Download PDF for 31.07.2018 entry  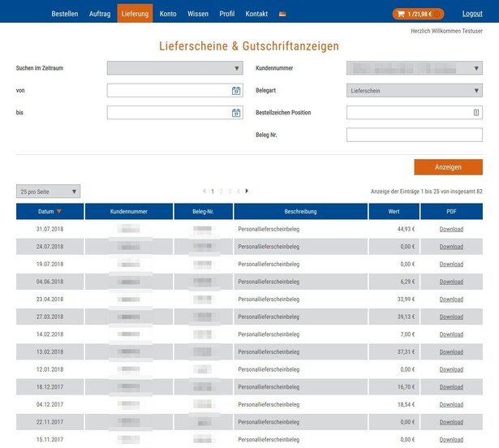451,229
